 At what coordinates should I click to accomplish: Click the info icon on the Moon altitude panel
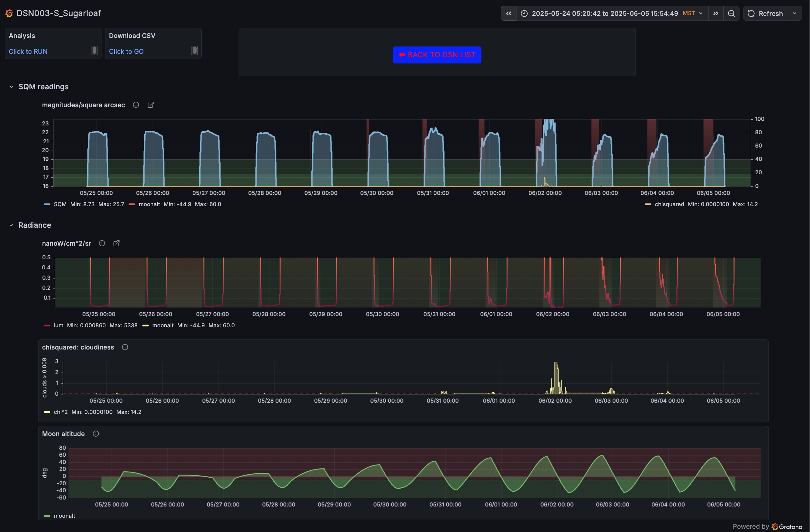coord(96,433)
